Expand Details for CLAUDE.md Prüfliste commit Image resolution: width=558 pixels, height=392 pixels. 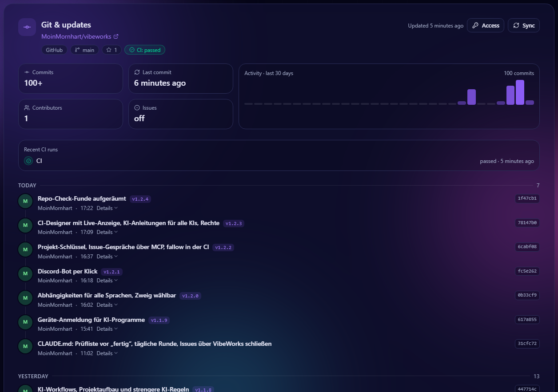click(x=107, y=353)
